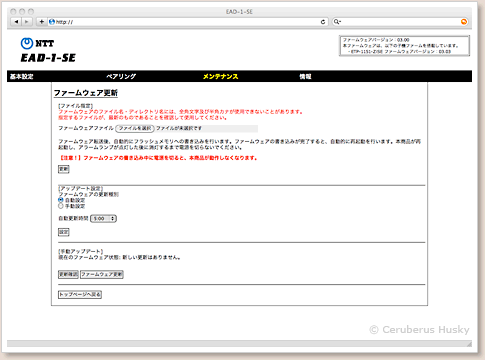Open the 基本設定 menu
Image resolution: width=485 pixels, height=360 pixels.
pos(21,76)
